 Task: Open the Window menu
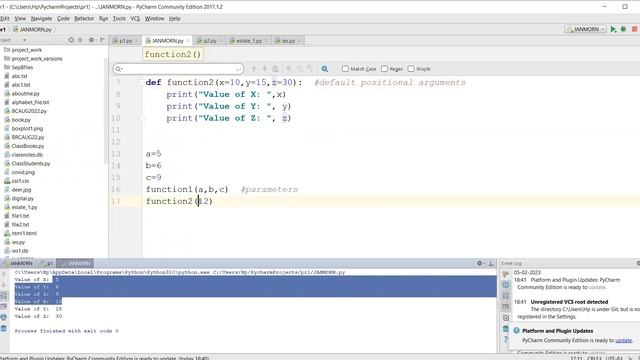[x=155, y=18]
